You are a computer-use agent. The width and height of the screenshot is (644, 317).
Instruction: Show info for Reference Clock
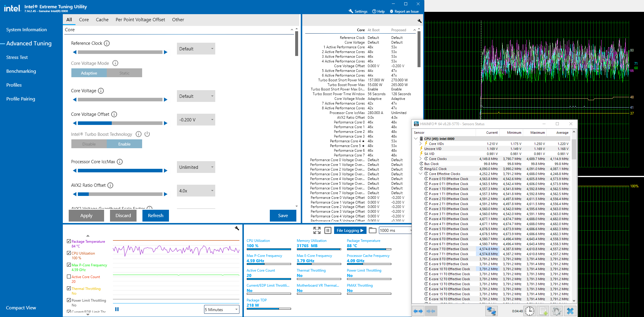(107, 43)
